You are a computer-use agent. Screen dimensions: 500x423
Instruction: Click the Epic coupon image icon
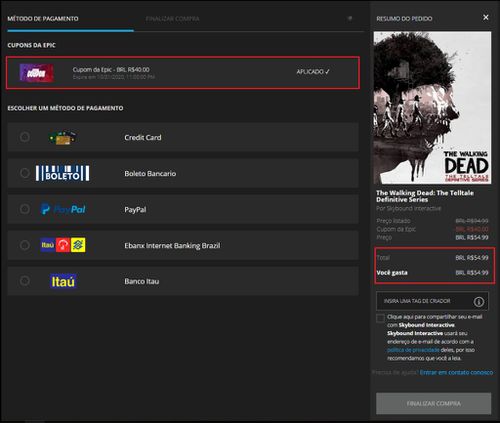[36, 73]
